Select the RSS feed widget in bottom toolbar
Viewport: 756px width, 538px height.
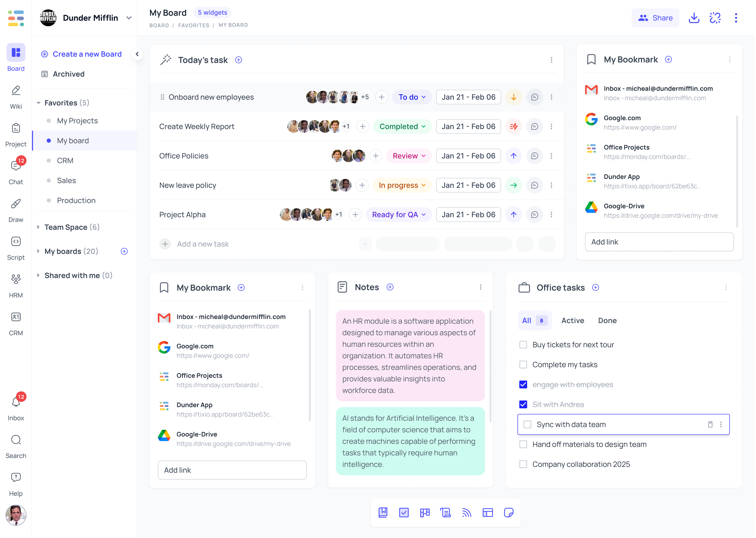[467, 513]
